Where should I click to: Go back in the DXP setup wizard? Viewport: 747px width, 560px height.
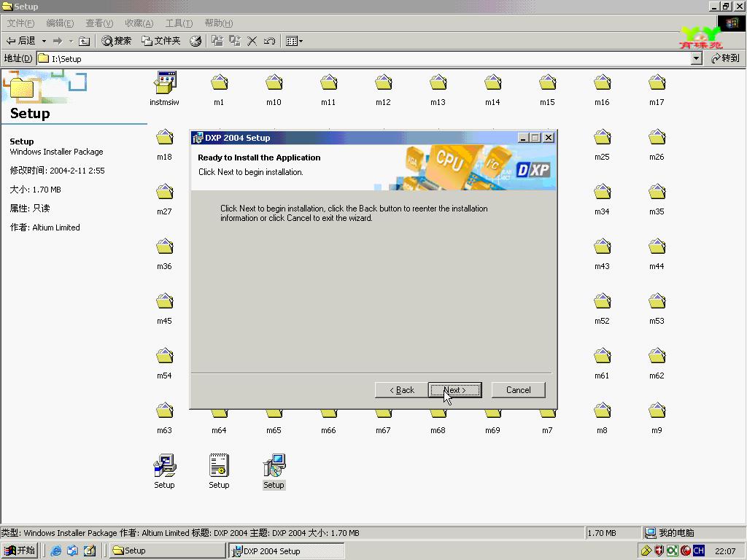pos(401,390)
